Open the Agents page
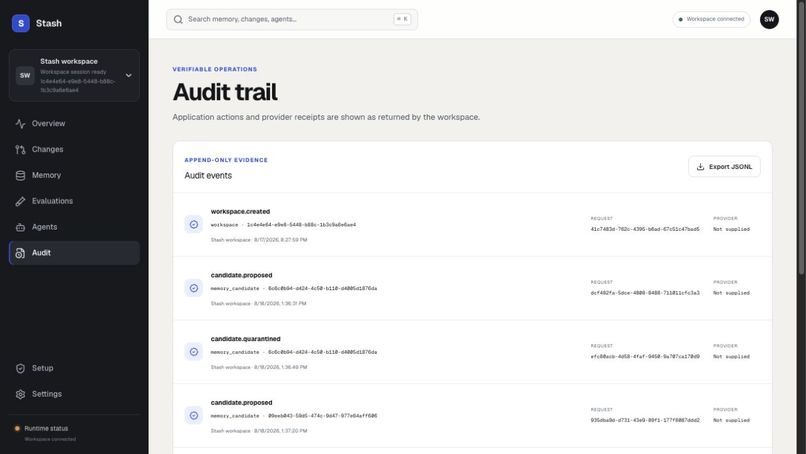Viewport: 806px width, 454px height. point(74,227)
